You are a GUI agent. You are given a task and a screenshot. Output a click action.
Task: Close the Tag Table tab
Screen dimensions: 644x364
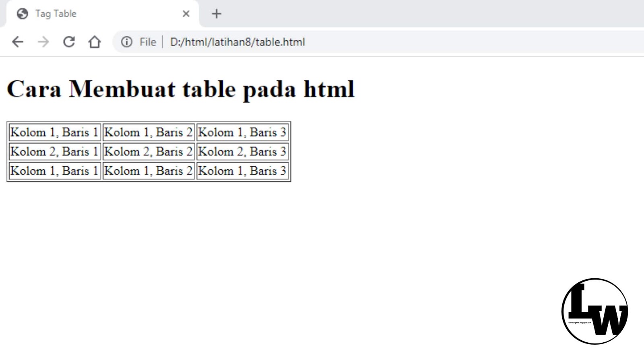point(186,14)
